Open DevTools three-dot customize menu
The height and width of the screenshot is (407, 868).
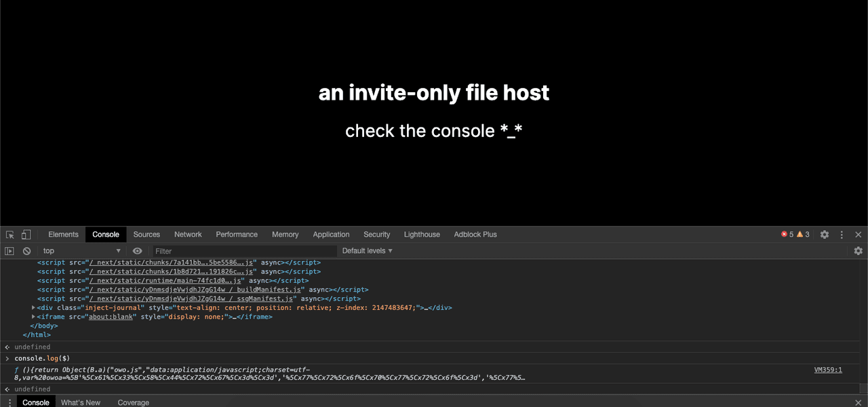842,235
